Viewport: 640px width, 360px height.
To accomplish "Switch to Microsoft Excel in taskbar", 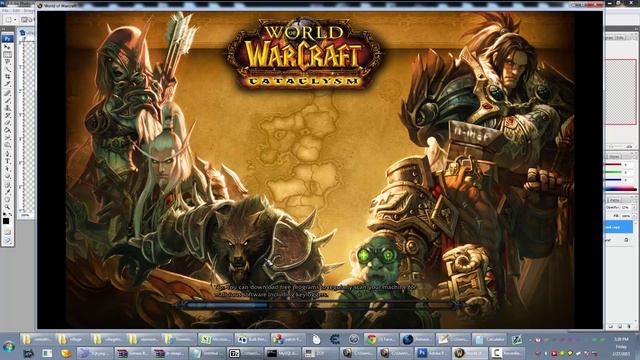I will click(x=215, y=339).
